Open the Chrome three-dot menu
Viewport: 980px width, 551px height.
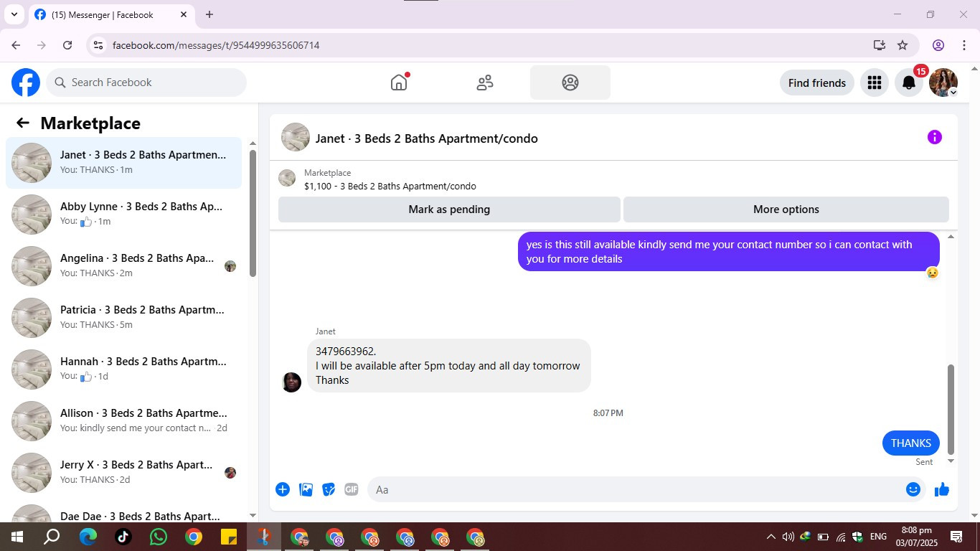coord(964,45)
